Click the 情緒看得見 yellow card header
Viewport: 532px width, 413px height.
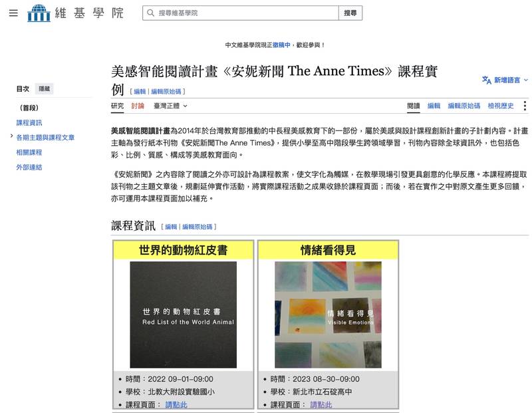tap(328, 250)
